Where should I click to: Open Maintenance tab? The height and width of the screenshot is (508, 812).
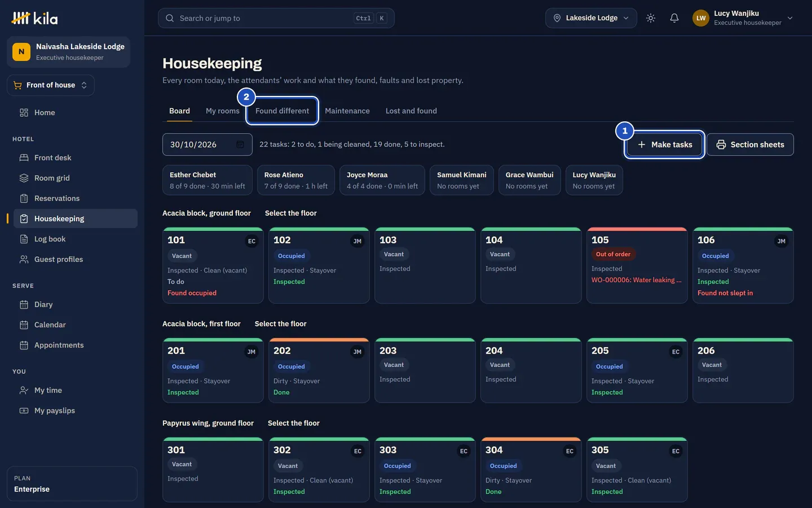[x=347, y=111]
